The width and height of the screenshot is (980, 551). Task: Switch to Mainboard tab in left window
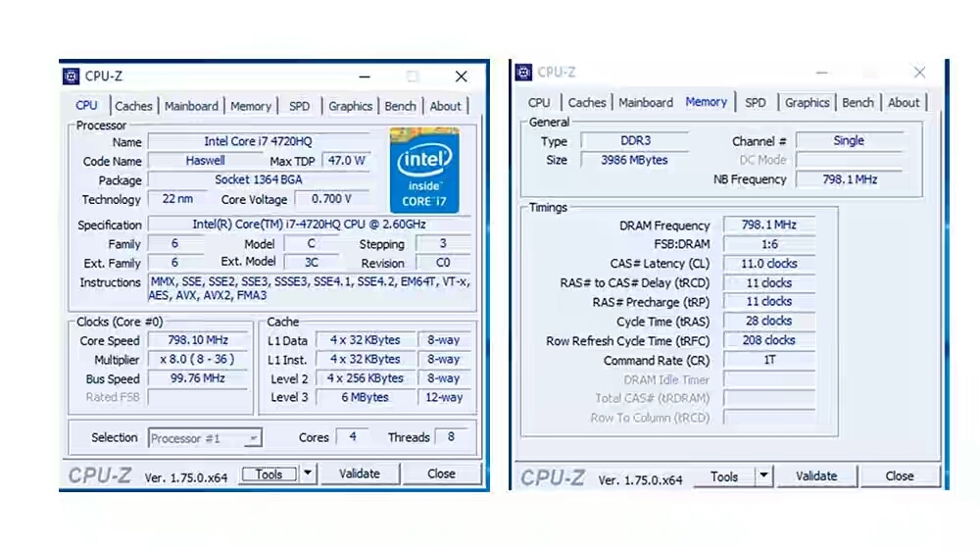[x=191, y=106]
